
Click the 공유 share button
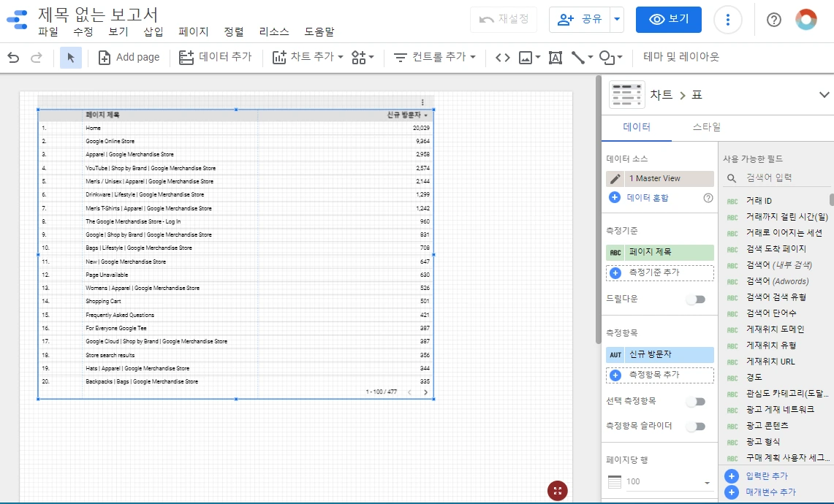click(x=579, y=20)
